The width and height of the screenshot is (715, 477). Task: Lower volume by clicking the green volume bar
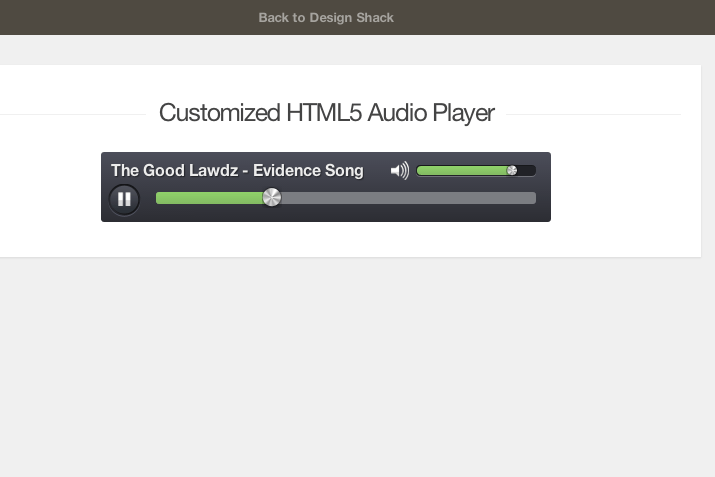[x=462, y=171]
